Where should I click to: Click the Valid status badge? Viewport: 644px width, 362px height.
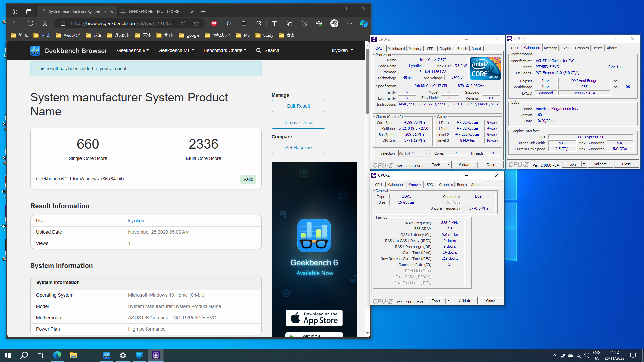pyautogui.click(x=248, y=179)
